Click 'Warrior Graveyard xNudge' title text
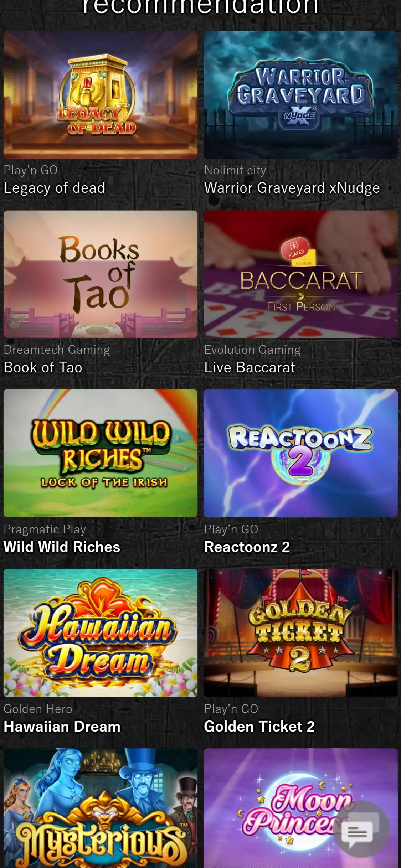Viewport: 401px width, 868px height. [292, 188]
